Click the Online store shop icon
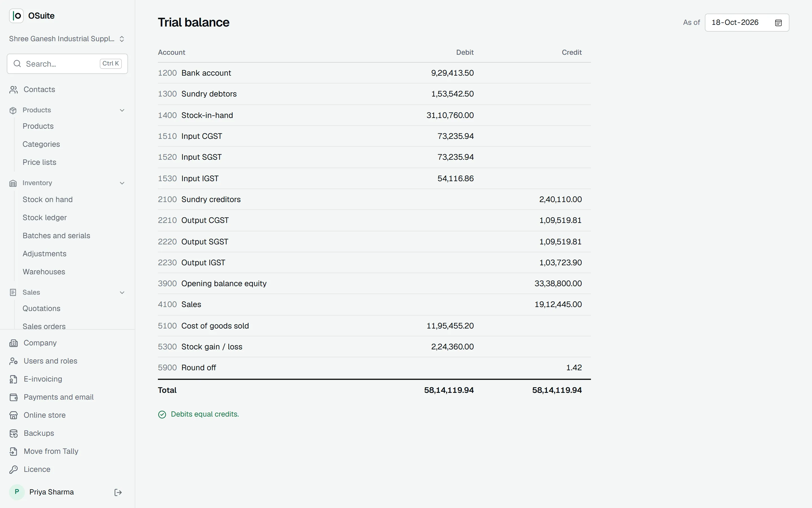This screenshot has height=508, width=812. [x=14, y=415]
